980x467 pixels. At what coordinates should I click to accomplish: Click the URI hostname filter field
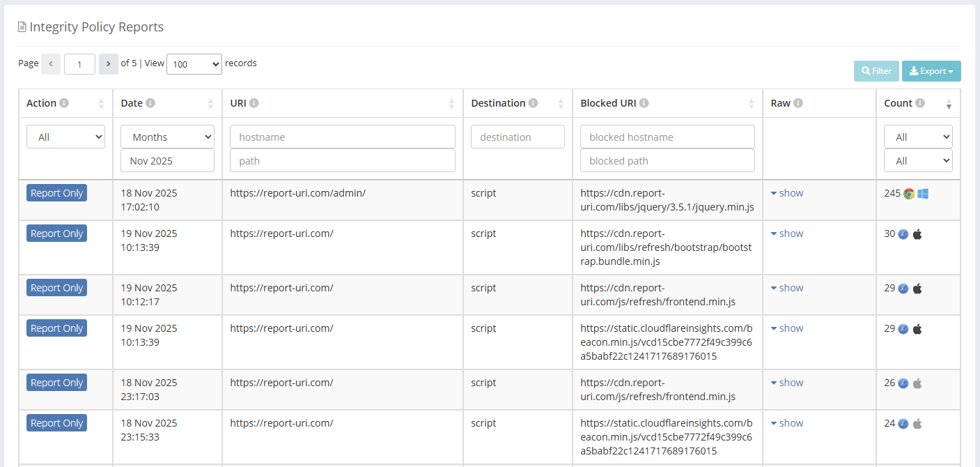[342, 137]
